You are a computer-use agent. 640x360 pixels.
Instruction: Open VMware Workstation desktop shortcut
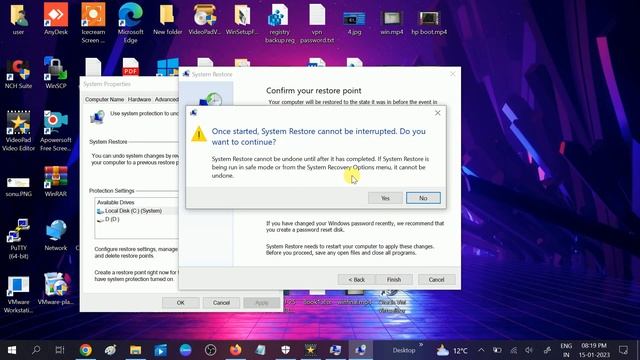pyautogui.click(x=18, y=294)
